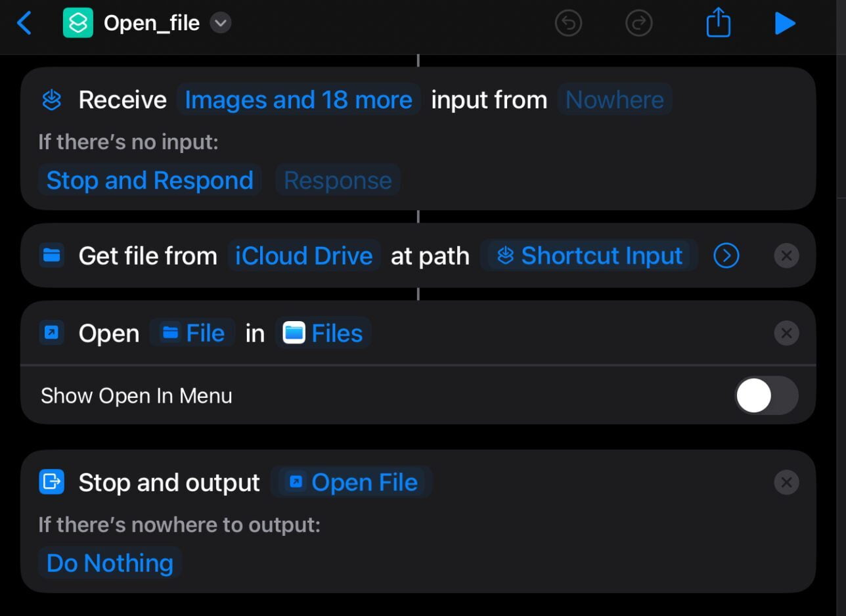Tap the Get File folder icon
Viewport: 846px width, 616px height.
coord(52,255)
